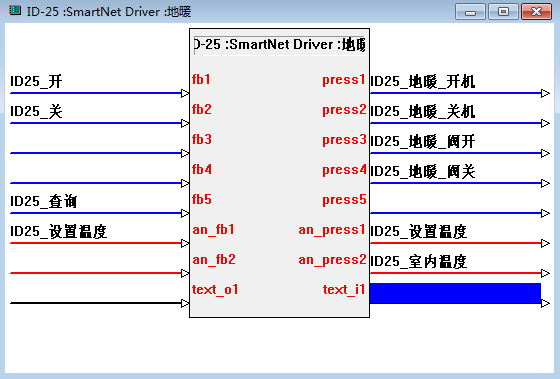Click the empty fb3 input signal line
This screenshot has width=560, height=379.
click(x=96, y=153)
